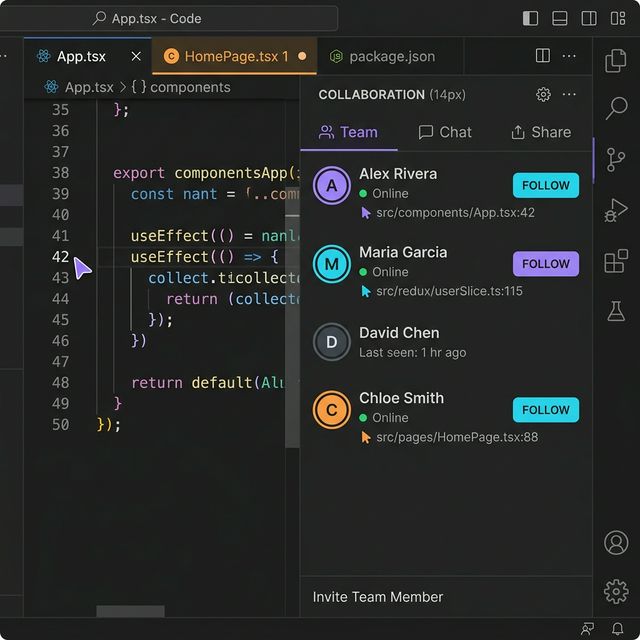The width and height of the screenshot is (640, 640).
Task: Click the notifications bell in status bar
Action: pos(618,628)
